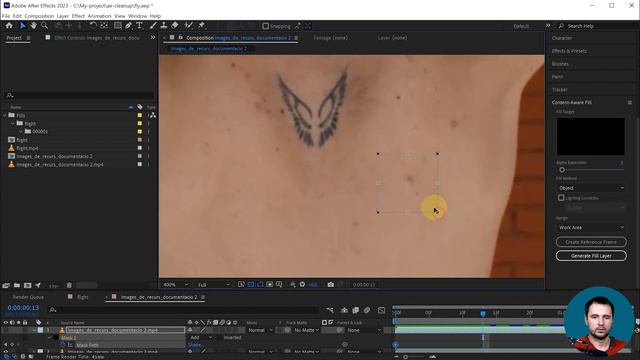
Task: Open the first layer Parent None dropdown
Action: click(x=364, y=330)
